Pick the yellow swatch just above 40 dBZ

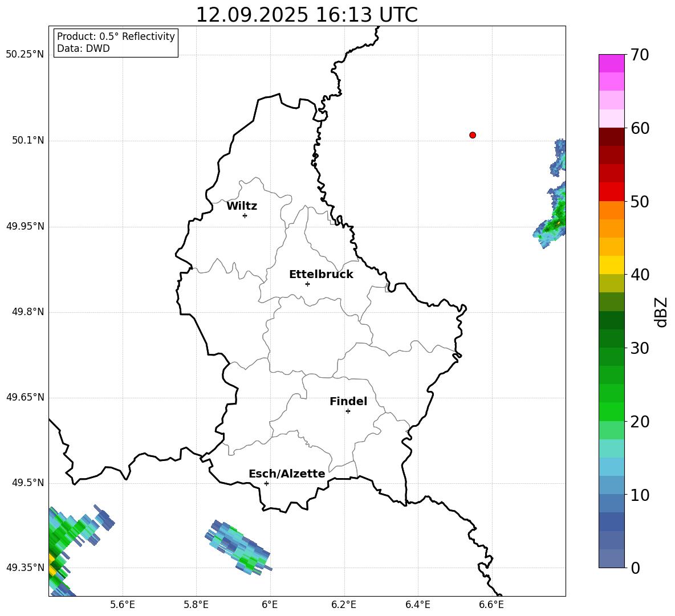pos(611,265)
